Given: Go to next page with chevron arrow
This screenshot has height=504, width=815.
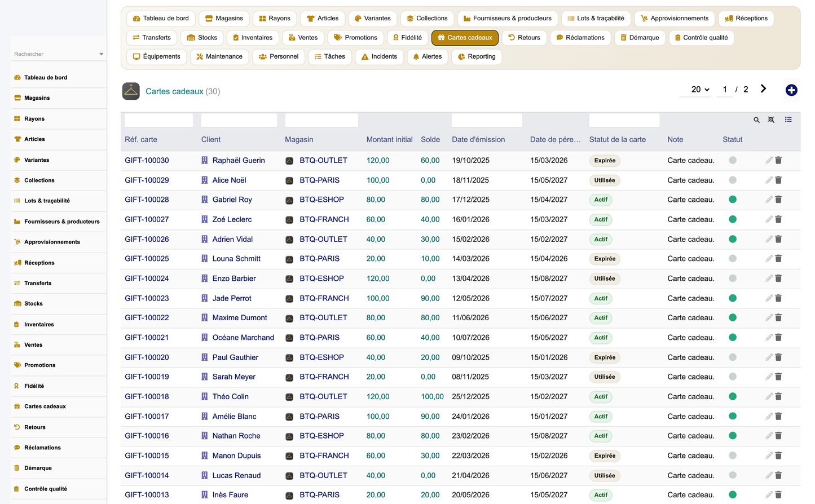Looking at the screenshot, I should click(763, 89).
